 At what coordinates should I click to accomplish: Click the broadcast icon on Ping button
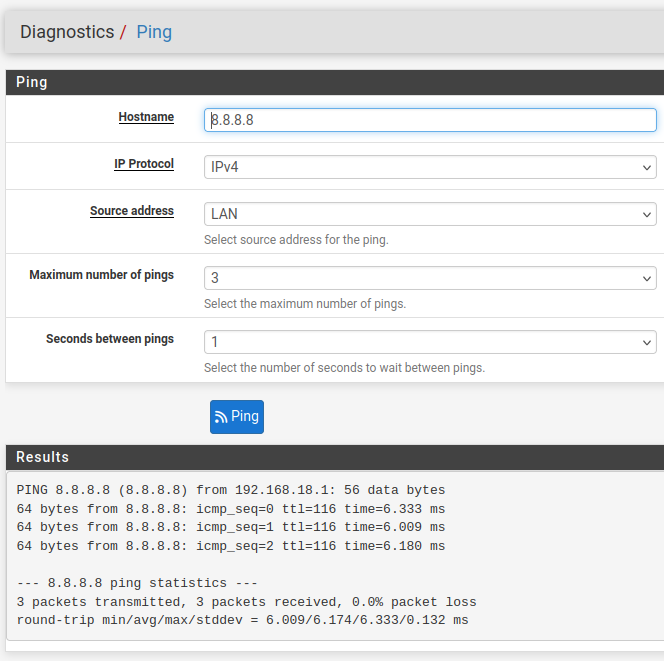(x=221, y=417)
